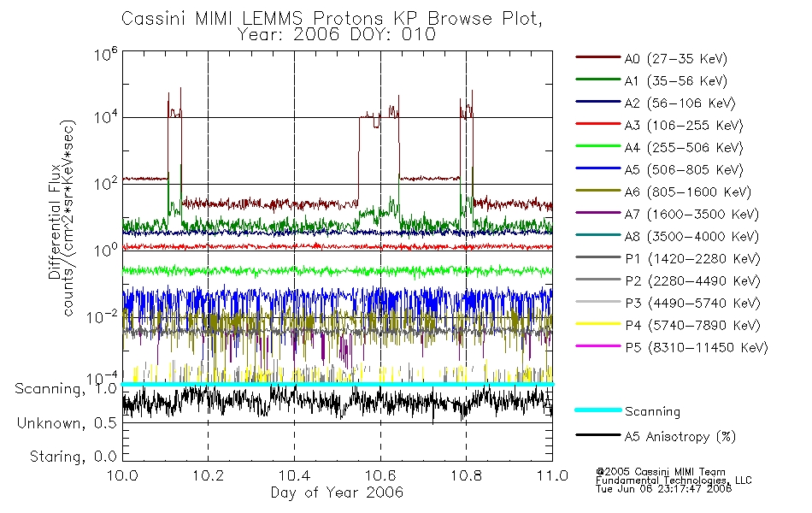The height and width of the screenshot is (513, 812).
Task: Click the P1 (1420-2280 KeV) legend label
Action: (x=692, y=259)
